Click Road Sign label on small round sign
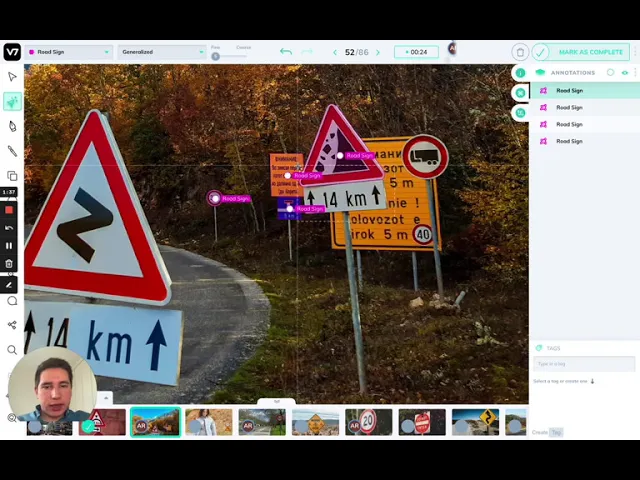 tap(236, 199)
